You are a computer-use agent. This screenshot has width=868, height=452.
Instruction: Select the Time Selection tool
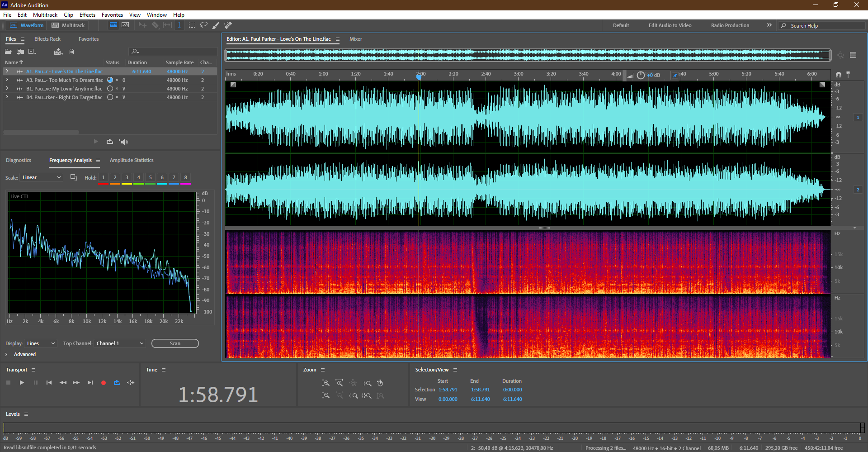pyautogui.click(x=179, y=25)
